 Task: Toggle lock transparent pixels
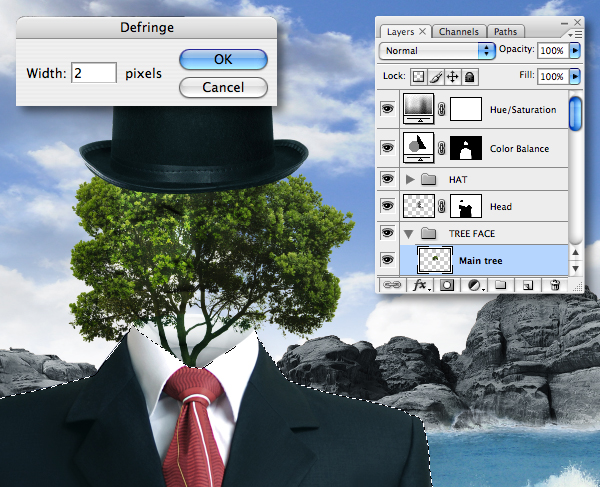point(418,77)
